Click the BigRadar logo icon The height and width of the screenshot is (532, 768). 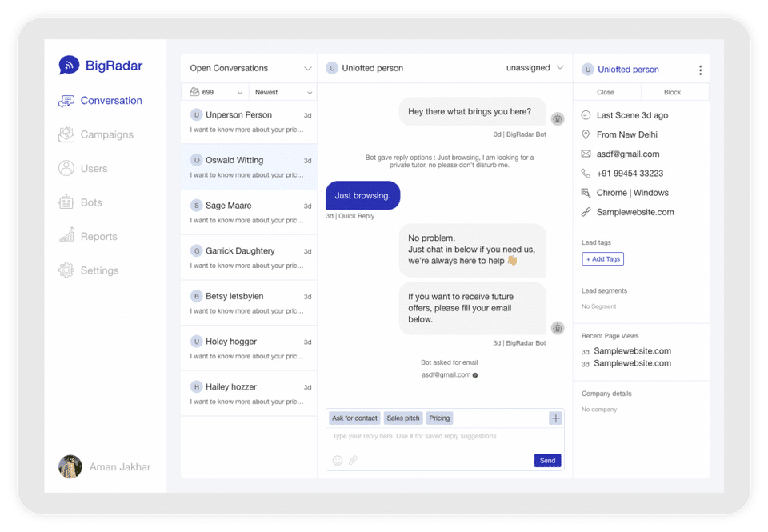coord(69,65)
